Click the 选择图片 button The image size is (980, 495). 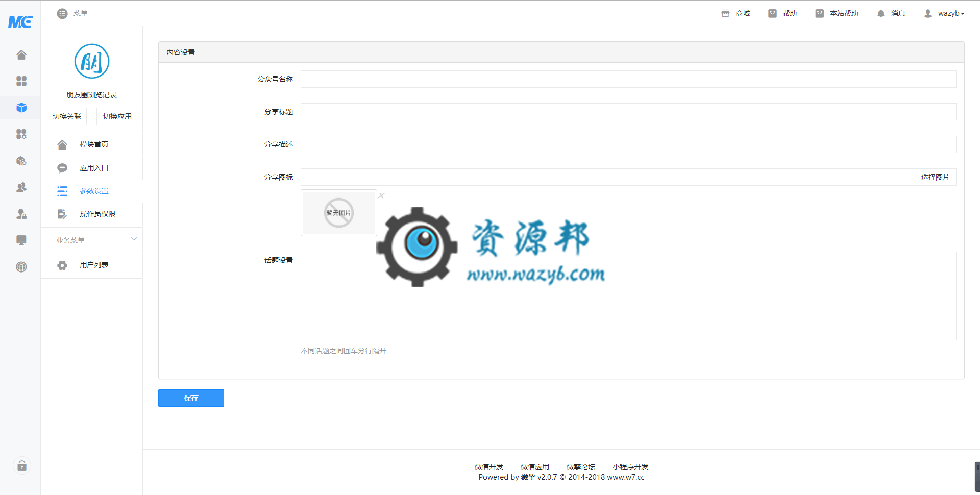click(935, 177)
